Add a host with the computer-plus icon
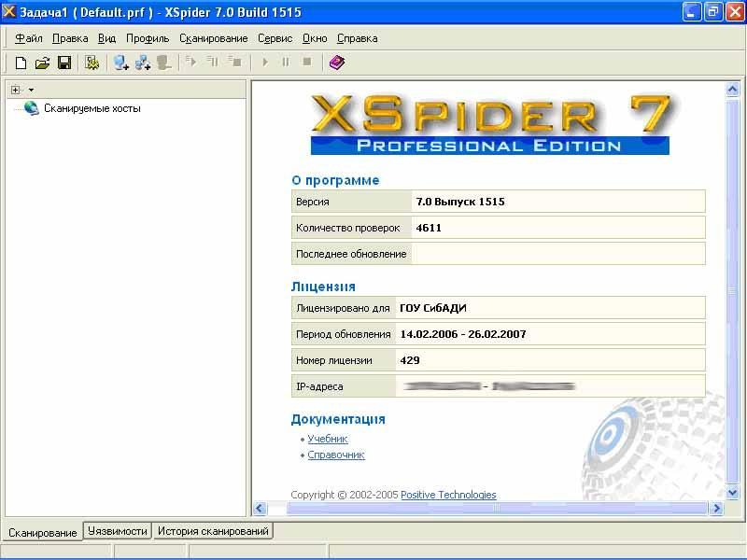The image size is (747, 560). point(121,63)
